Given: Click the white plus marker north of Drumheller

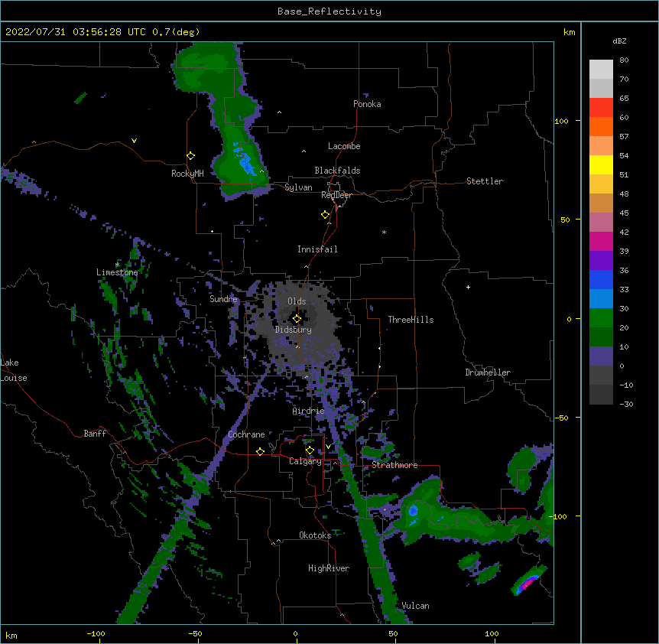Looking at the screenshot, I should click(468, 287).
